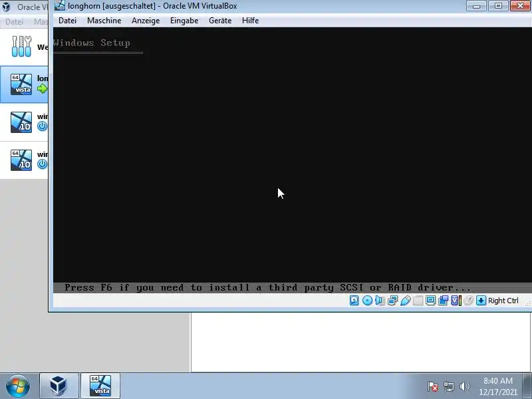Viewport: 532px width, 399px height.
Task: Open the Eingabe menu
Action: 184,21
